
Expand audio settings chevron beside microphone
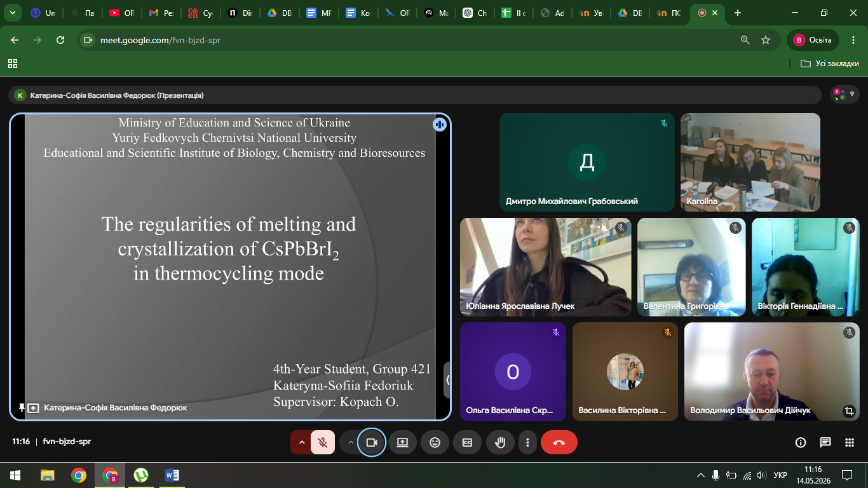[x=301, y=442]
